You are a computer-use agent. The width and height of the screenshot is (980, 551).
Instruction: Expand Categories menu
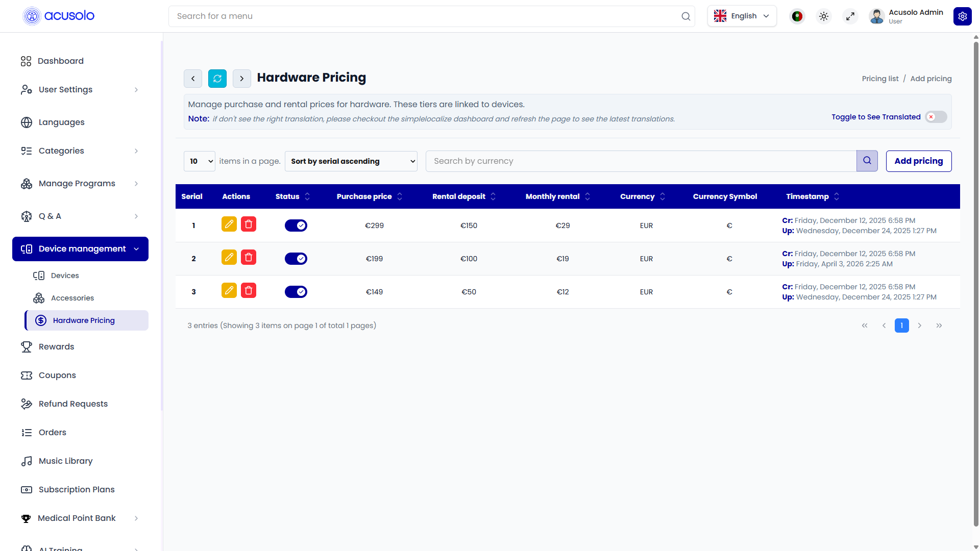[80, 151]
